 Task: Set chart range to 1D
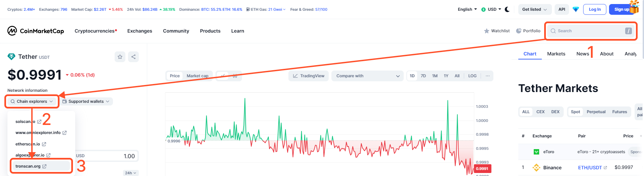412,76
